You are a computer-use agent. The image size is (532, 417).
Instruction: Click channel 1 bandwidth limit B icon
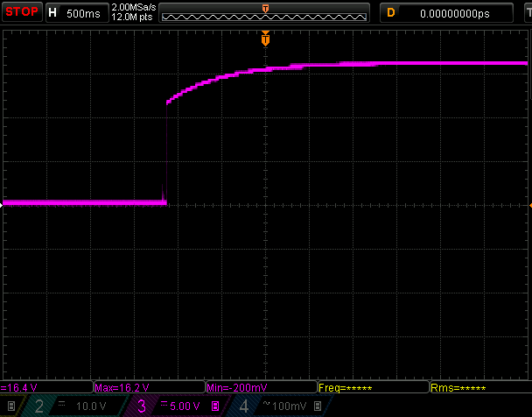coord(11,406)
